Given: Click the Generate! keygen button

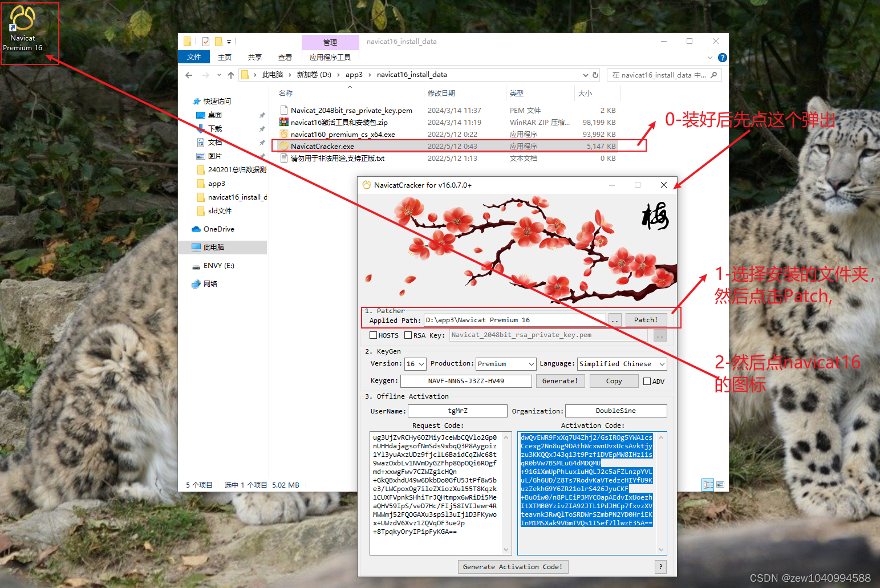Looking at the screenshot, I should coord(560,381).
